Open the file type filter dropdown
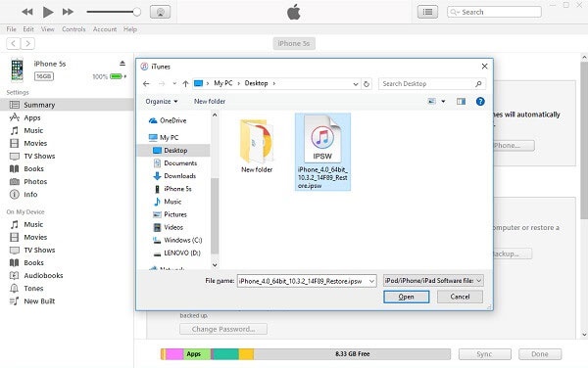 pyautogui.click(x=433, y=281)
